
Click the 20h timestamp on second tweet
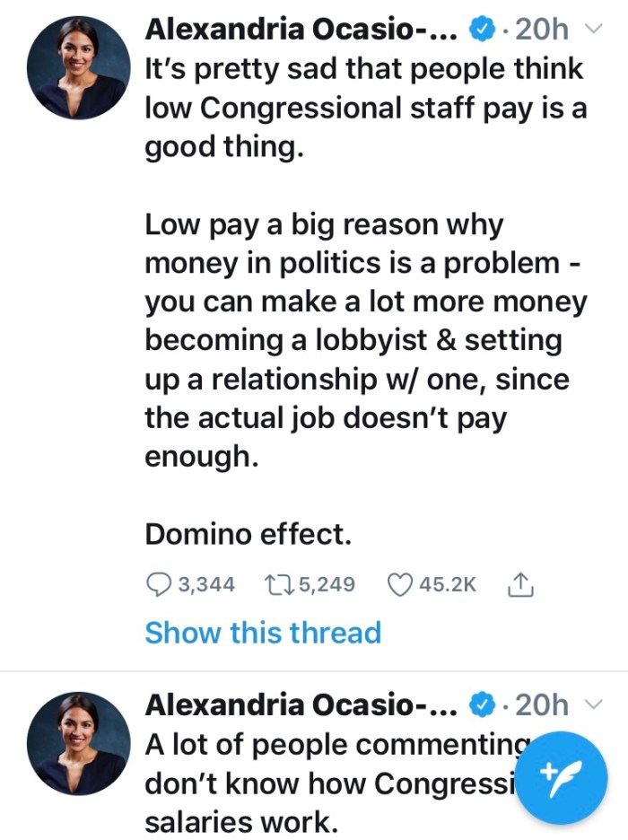coord(542,705)
